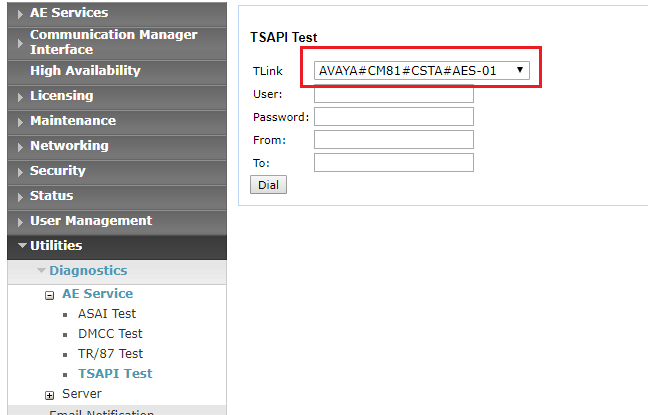Open User Management section

click(x=90, y=221)
